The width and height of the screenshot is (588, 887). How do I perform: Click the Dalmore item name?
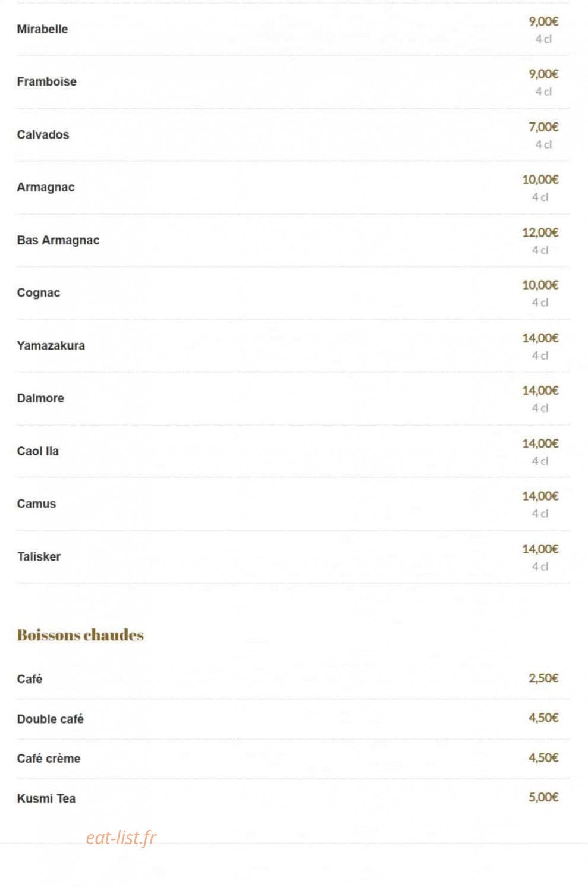[x=40, y=398]
